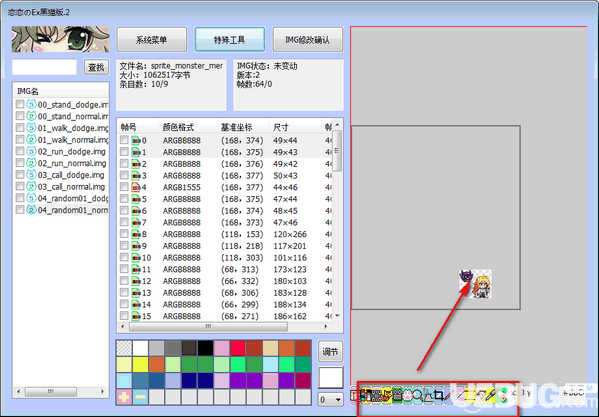Click the red format icon of frame 4
The width and height of the screenshot is (599, 417).
tap(136, 187)
